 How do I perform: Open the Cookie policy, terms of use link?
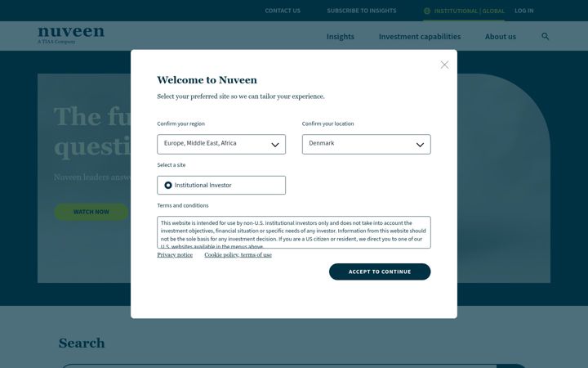238,254
